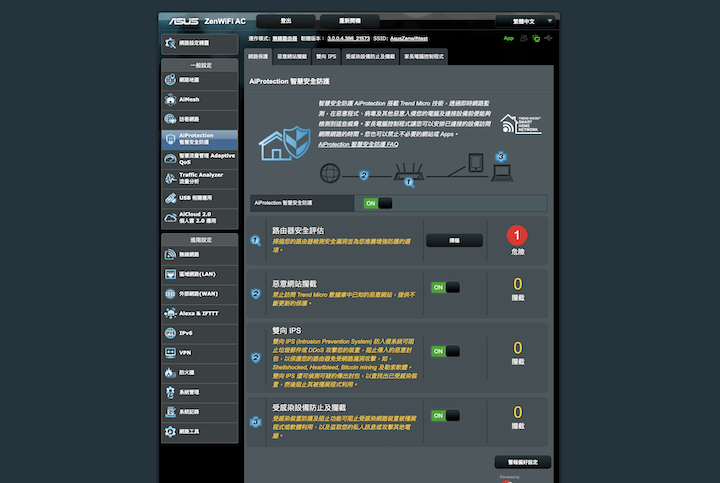Click firmware version 3.0.0.4.386 link

pyautogui.click(x=349, y=39)
